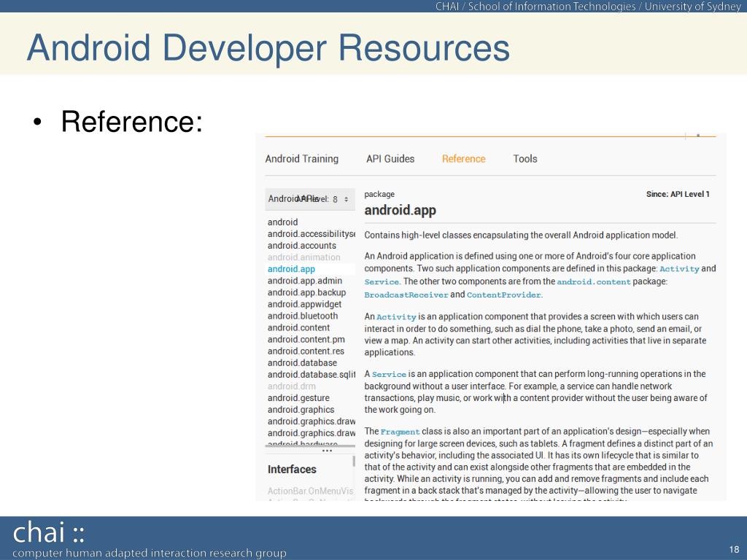
Task: Follow the Service link before 'The other two'
Action: [382, 282]
